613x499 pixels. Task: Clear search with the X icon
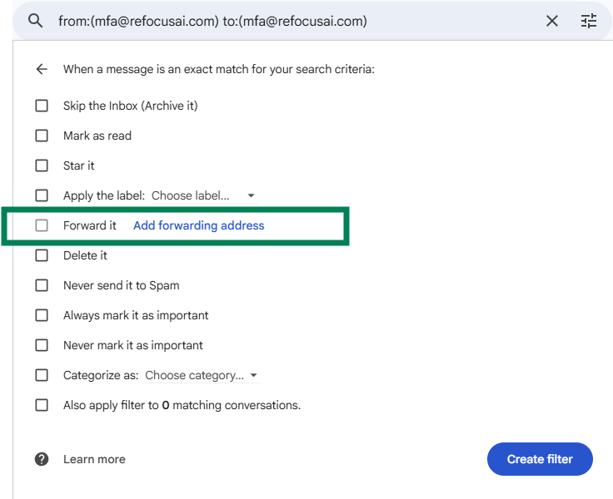(x=552, y=21)
